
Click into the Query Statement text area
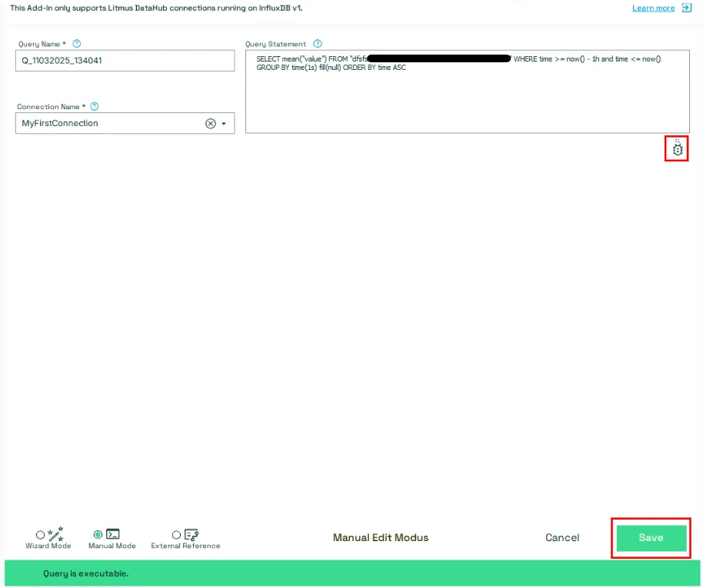click(467, 91)
